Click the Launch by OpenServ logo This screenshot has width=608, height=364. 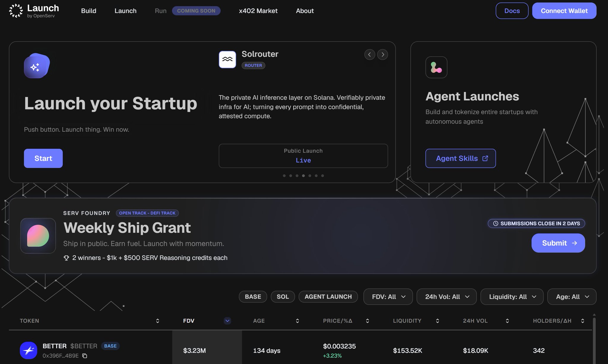pos(34,11)
